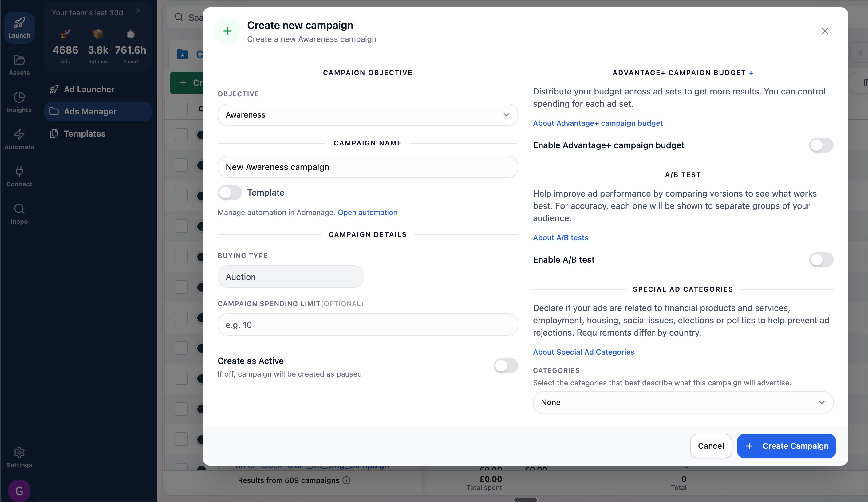Click the campaign spending limit field
The height and width of the screenshot is (502, 868).
pos(367,324)
